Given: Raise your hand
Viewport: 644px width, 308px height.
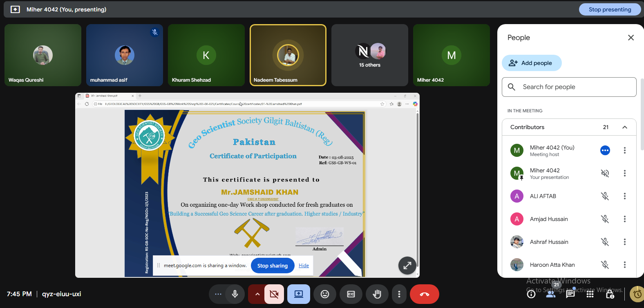Looking at the screenshot, I should [377, 294].
